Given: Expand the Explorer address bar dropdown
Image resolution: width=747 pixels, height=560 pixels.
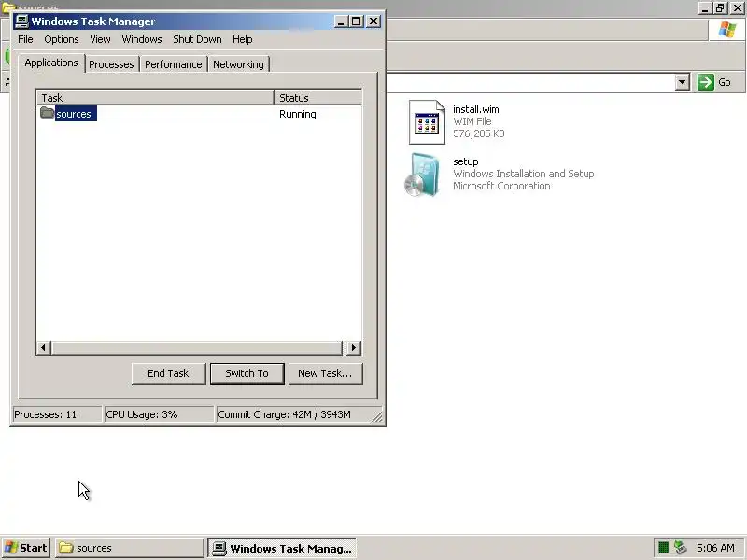Looking at the screenshot, I should click(683, 82).
